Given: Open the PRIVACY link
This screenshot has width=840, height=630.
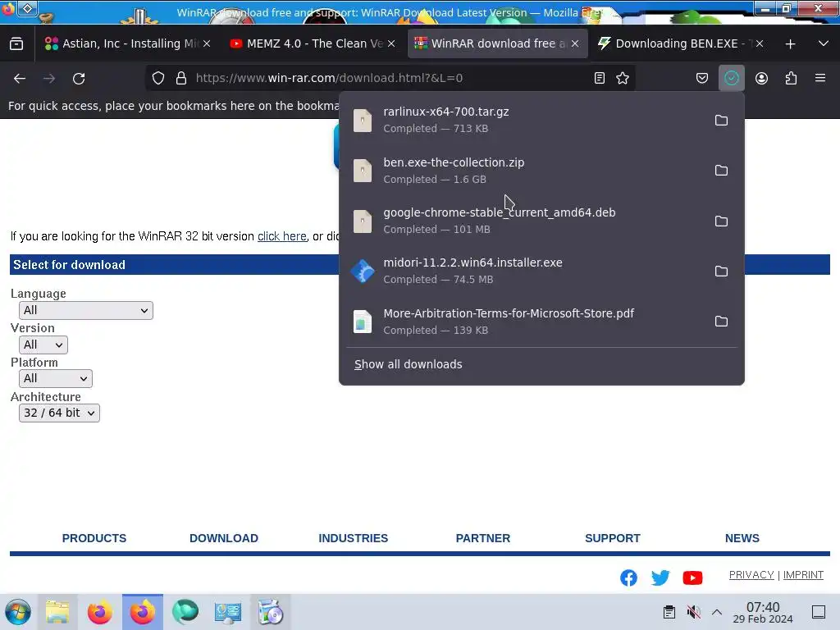Looking at the screenshot, I should pyautogui.click(x=751, y=575).
